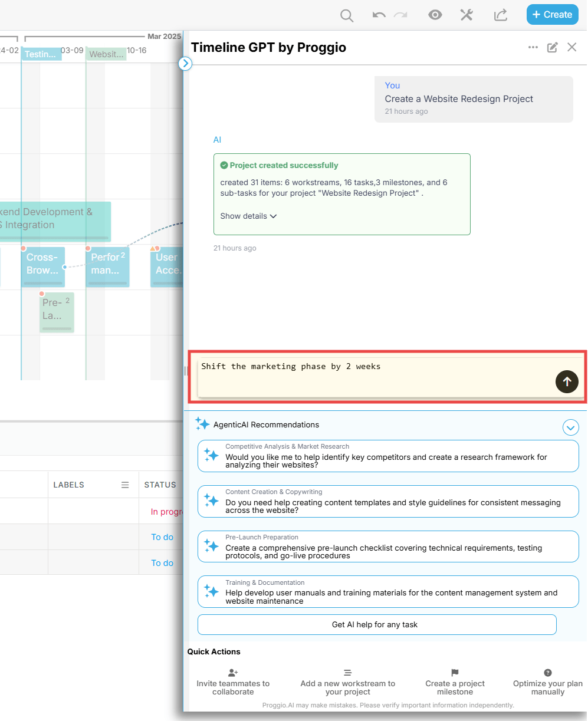Open the wrench and screwdriver tools icon
Image resolution: width=588 pixels, height=721 pixels.
(467, 15)
